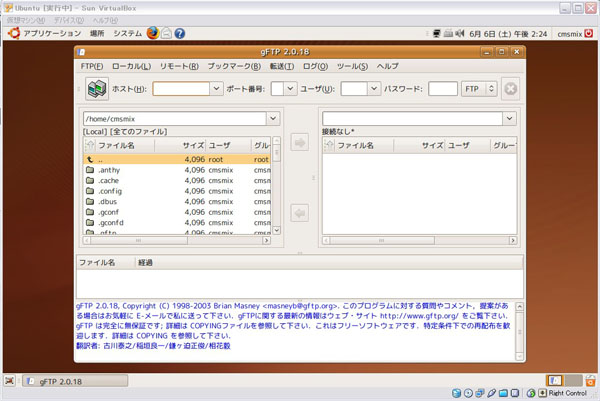Click the trash icon in bottom panel
This screenshot has height=401, width=600.
pos(590,381)
